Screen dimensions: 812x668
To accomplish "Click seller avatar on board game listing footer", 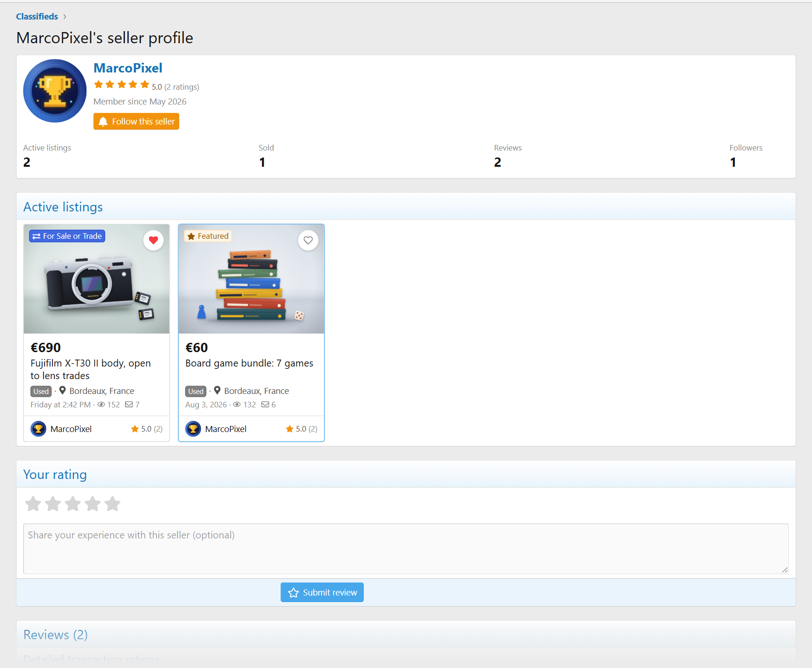I will coord(193,429).
